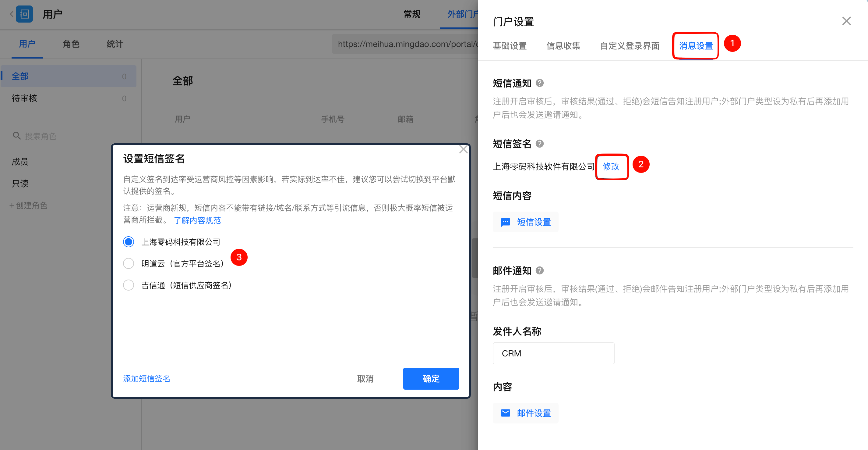Click the search icon in 搜索角色 field
868x450 pixels.
pos(16,136)
